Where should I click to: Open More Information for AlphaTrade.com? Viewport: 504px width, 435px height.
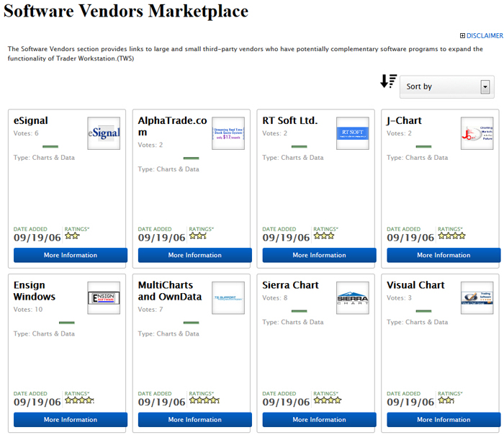[195, 255]
